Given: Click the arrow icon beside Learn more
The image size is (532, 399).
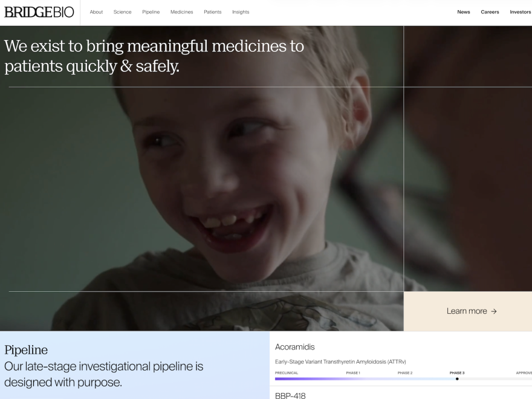Looking at the screenshot, I should (x=494, y=311).
